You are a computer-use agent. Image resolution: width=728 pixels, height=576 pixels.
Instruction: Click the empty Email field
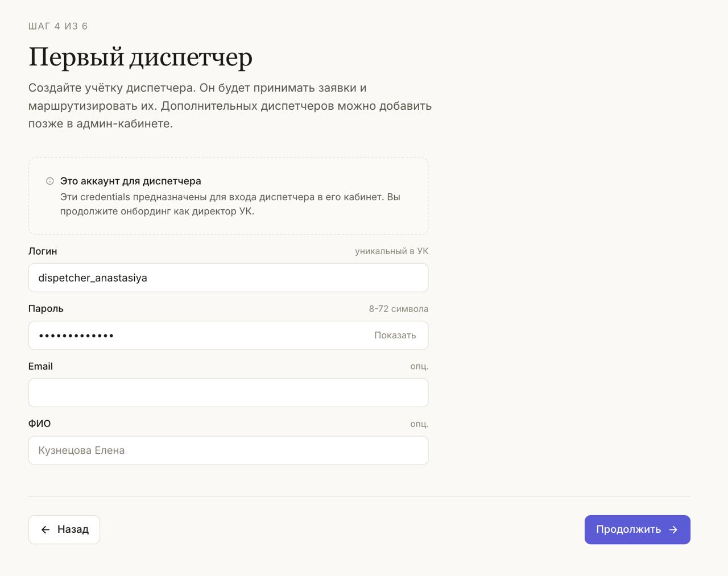tap(228, 393)
